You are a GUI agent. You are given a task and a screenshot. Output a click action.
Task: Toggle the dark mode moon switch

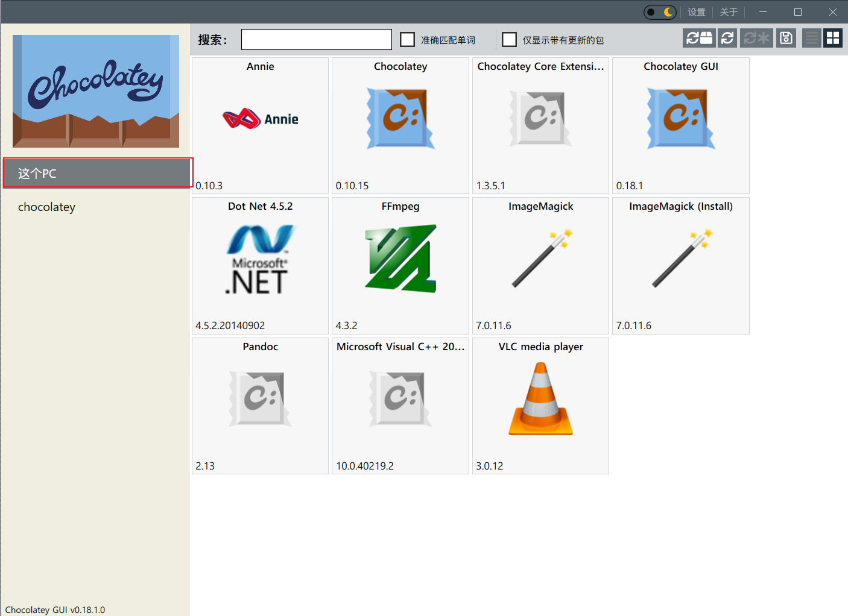(660, 12)
